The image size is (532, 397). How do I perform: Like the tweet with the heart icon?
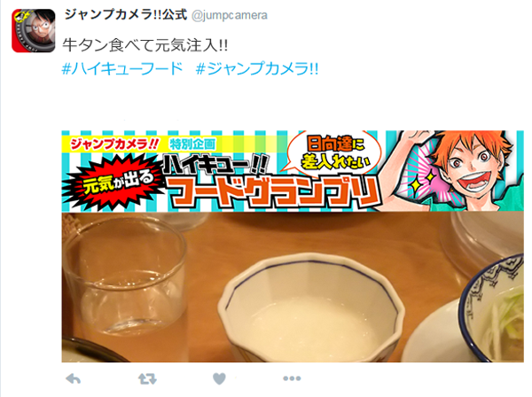tap(219, 378)
